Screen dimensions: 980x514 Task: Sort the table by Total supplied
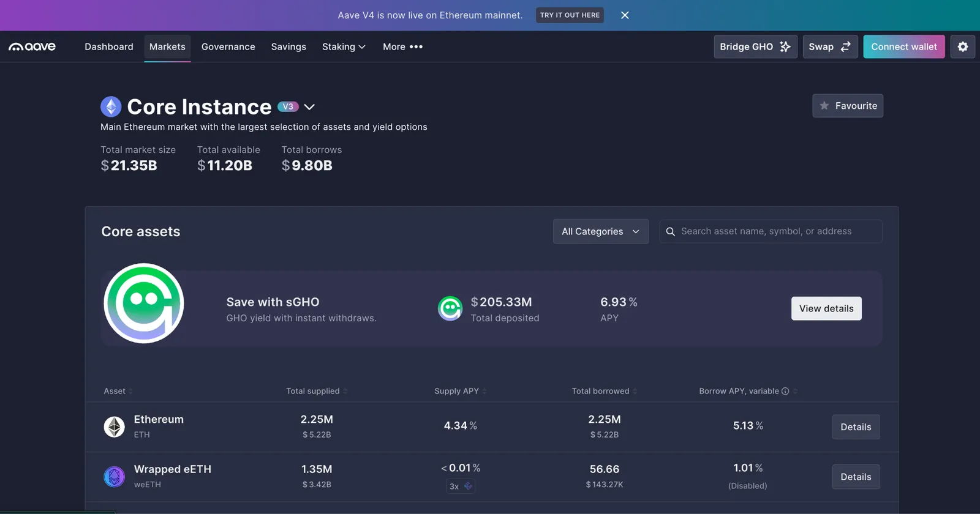click(317, 391)
